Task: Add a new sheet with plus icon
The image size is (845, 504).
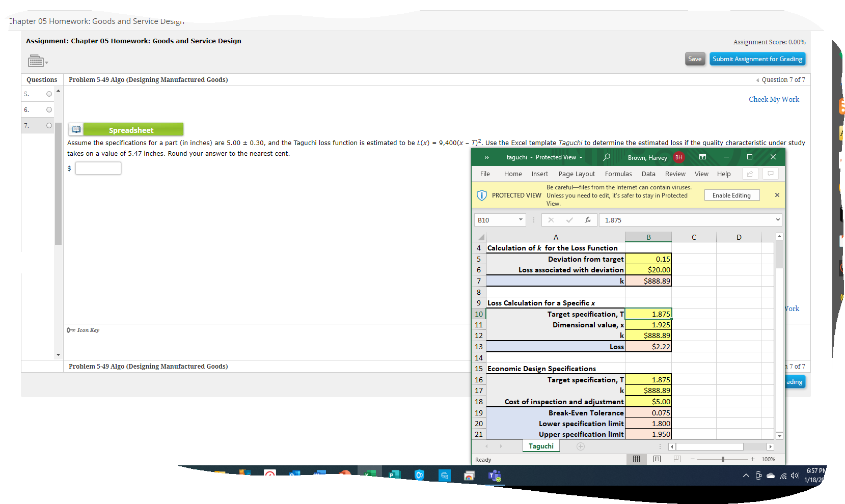Action: point(581,446)
